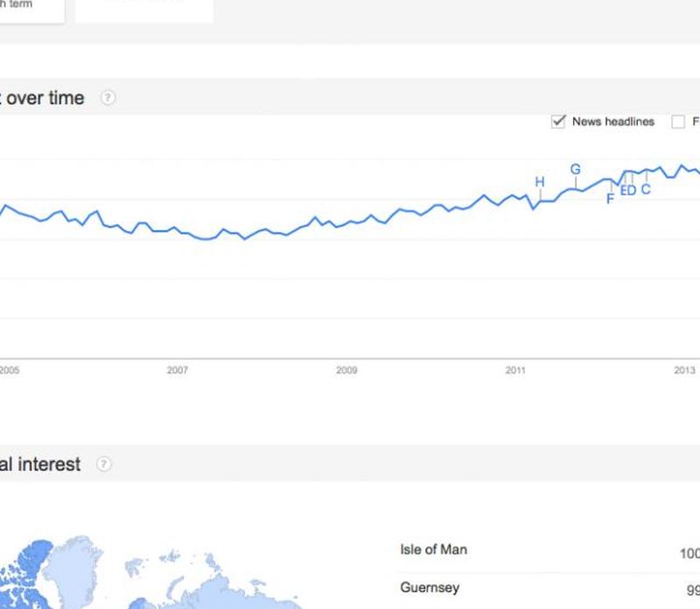
Task: Click the 2005 label on the time axis
Action: click(x=9, y=370)
